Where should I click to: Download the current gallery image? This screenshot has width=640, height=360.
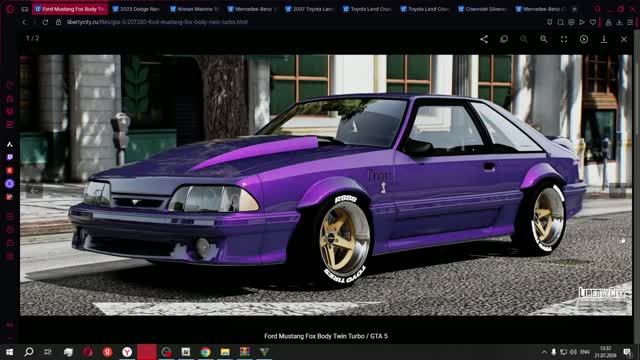point(604,39)
